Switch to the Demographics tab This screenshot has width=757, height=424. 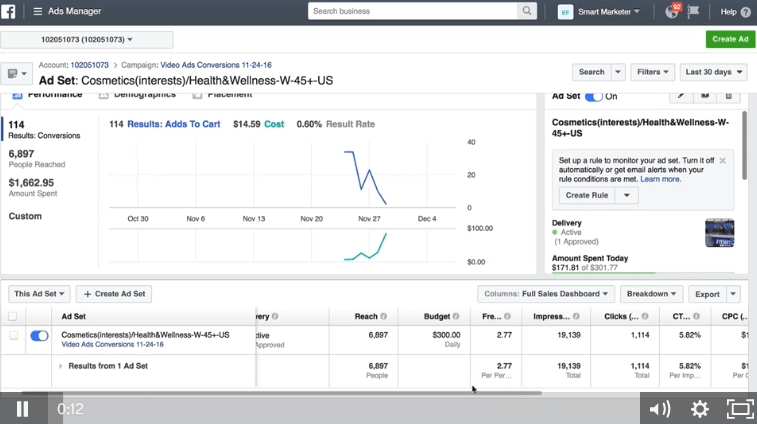[138, 95]
